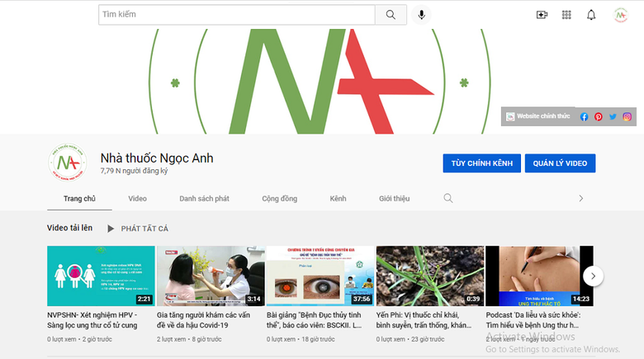This screenshot has height=359, width=644.
Task: Open the Pinterest link icon
Action: [x=598, y=116]
